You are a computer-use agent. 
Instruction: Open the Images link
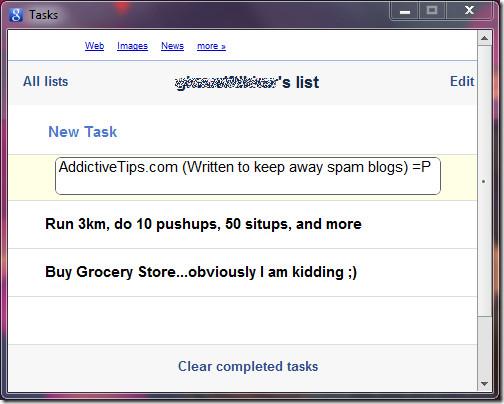(x=132, y=46)
